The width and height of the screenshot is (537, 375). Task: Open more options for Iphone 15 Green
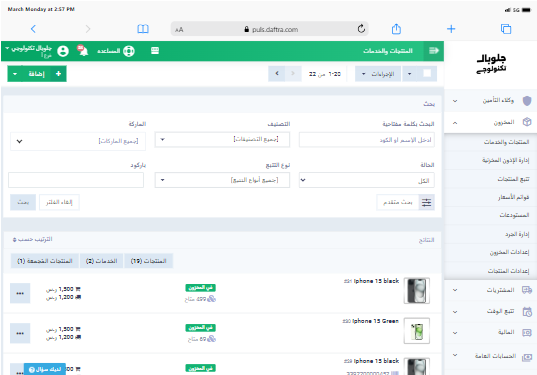20,333
